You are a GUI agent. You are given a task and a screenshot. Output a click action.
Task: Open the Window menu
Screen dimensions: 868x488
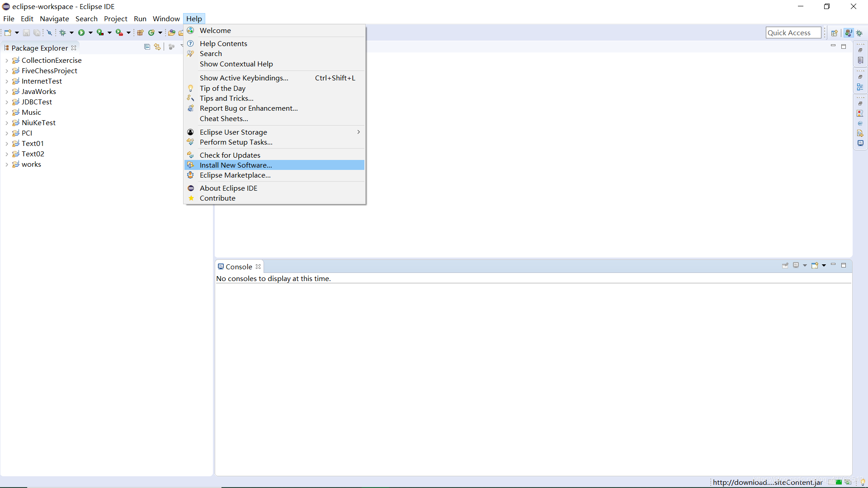tap(166, 19)
